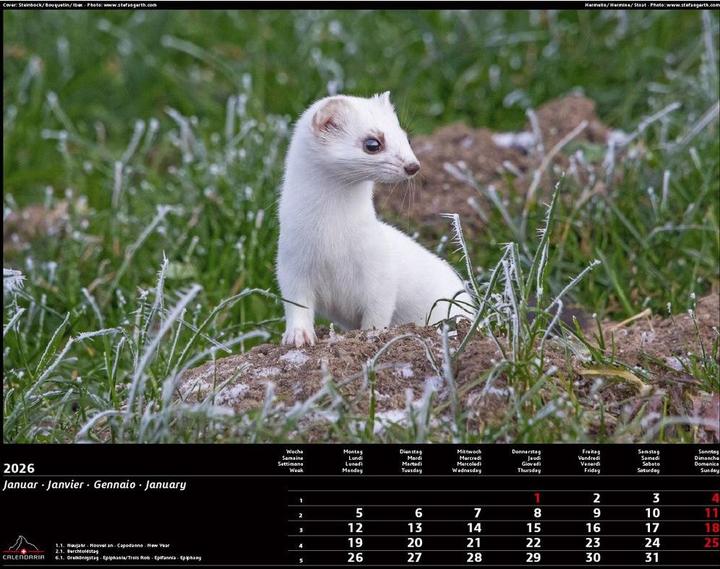This screenshot has width=720, height=569.
Task: Select the date 29 under Thursday
Action: [x=534, y=558]
